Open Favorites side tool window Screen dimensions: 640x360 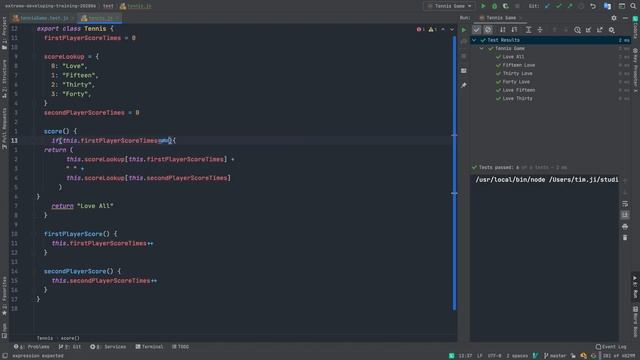4,296
